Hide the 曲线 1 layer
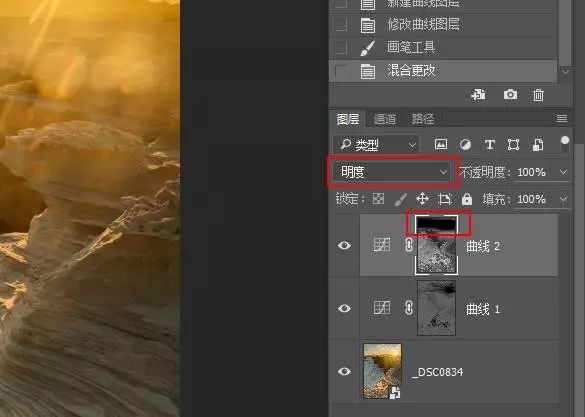Screen dimensions: 585x417 [344, 308]
